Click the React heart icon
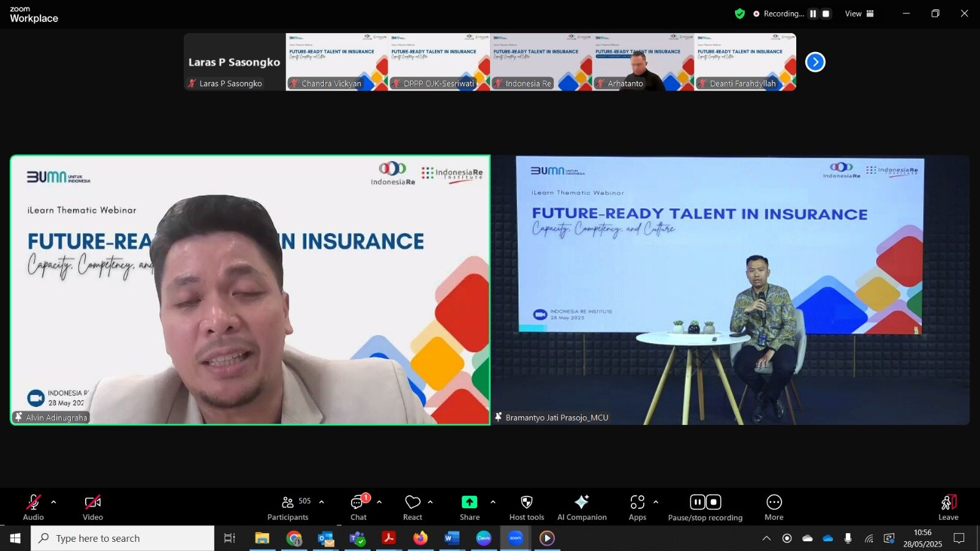This screenshot has width=980, height=551. [x=413, y=508]
